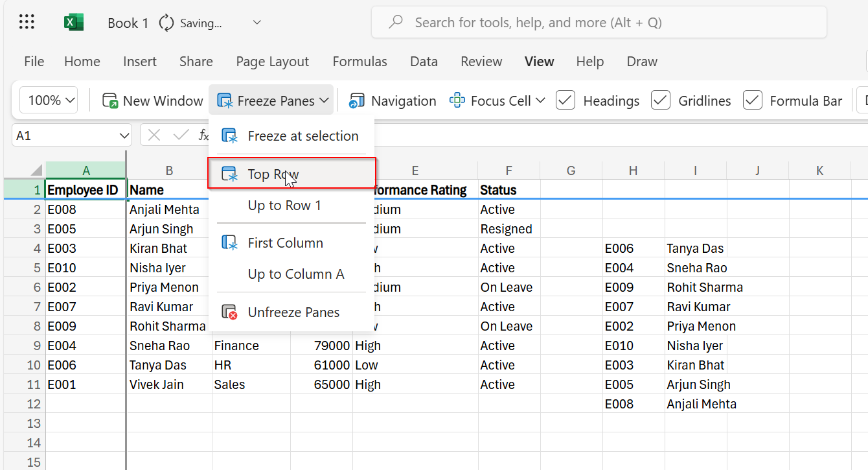Open the Microsoft 365 app launcher grid
The height and width of the screenshot is (470, 868).
[x=26, y=21]
